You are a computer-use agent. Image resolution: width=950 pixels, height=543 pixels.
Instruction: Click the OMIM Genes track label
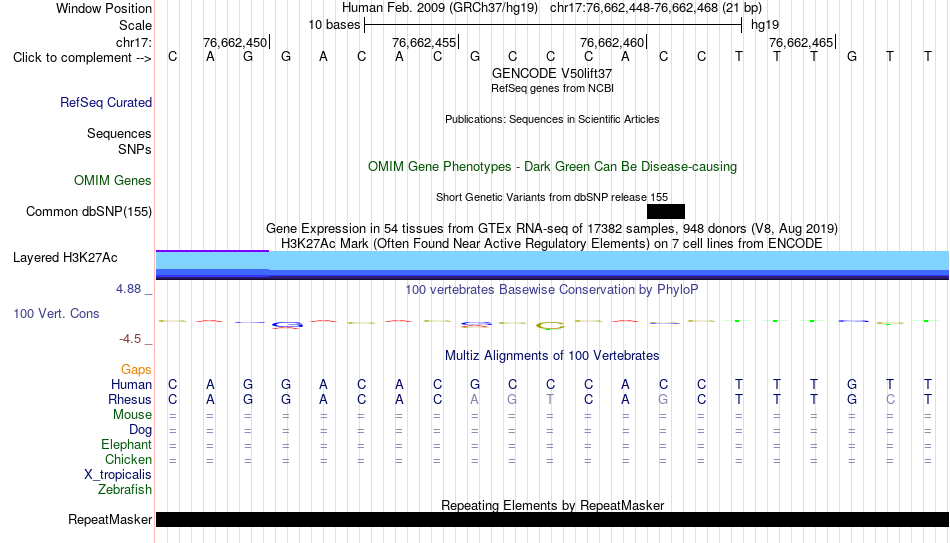click(x=113, y=181)
